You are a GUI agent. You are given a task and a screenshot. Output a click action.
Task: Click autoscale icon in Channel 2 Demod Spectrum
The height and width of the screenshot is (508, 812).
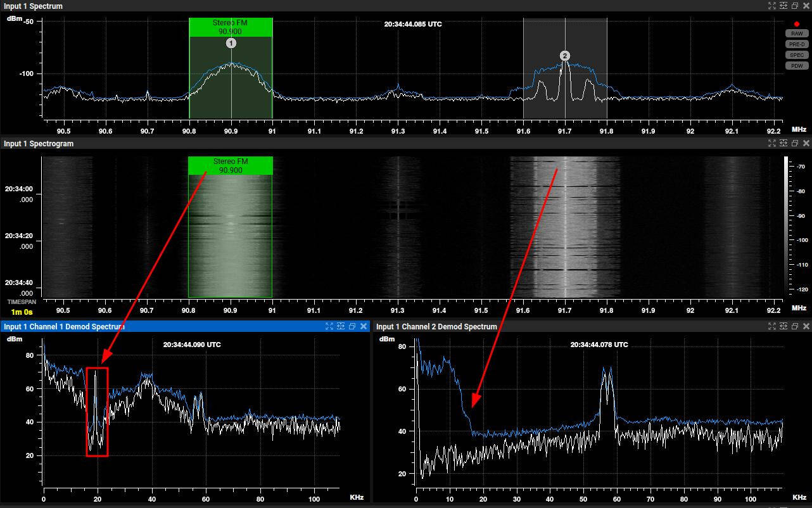pos(783,326)
